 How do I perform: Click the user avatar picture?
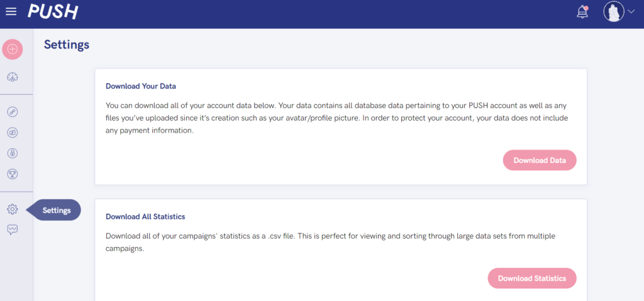[x=614, y=11]
